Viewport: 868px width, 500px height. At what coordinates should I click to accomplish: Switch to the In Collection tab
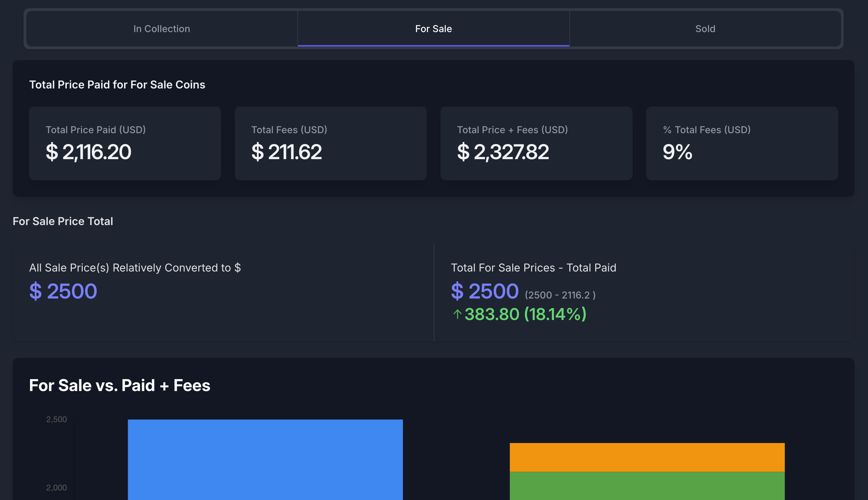[x=162, y=28]
